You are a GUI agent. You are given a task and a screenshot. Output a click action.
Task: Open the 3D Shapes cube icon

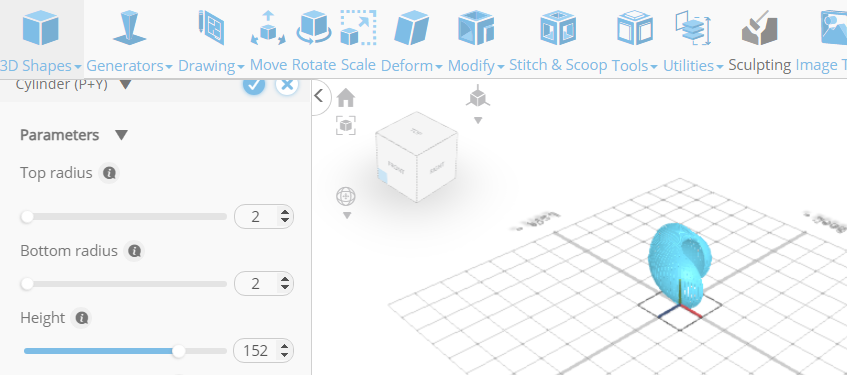41,28
